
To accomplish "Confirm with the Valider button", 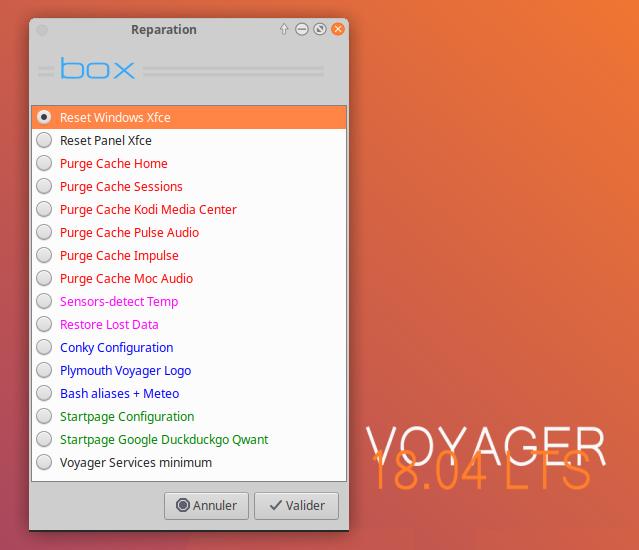I will tap(296, 506).
